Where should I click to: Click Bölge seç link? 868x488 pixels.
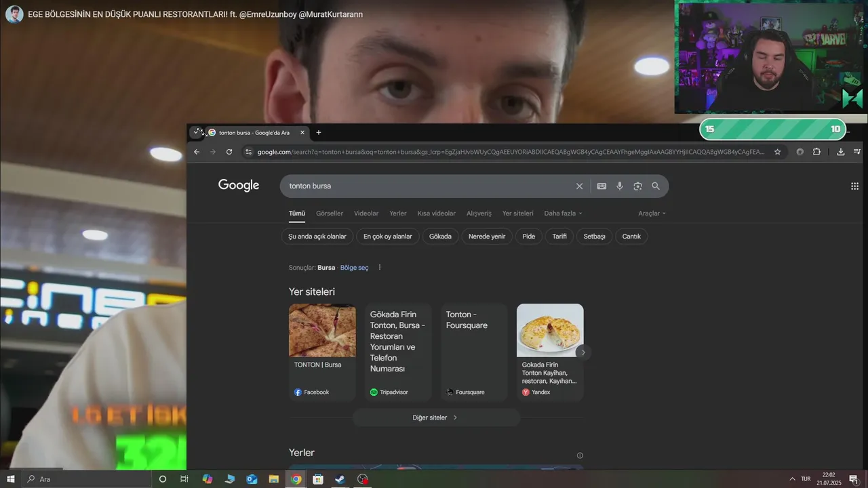click(x=355, y=268)
